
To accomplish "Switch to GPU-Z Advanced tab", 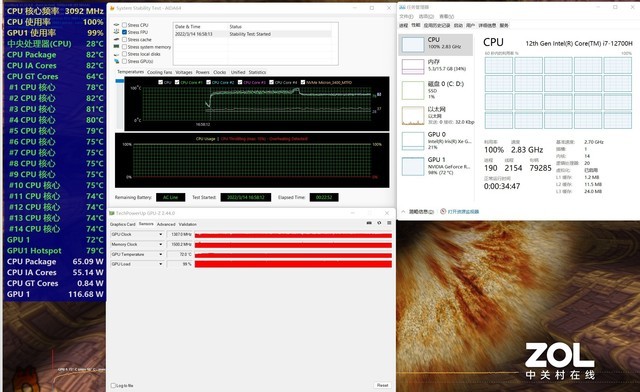I will (x=166, y=224).
